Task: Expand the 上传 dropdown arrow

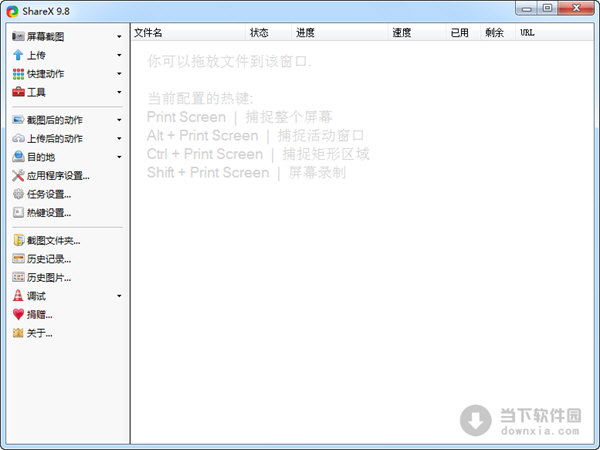Action: (x=119, y=55)
